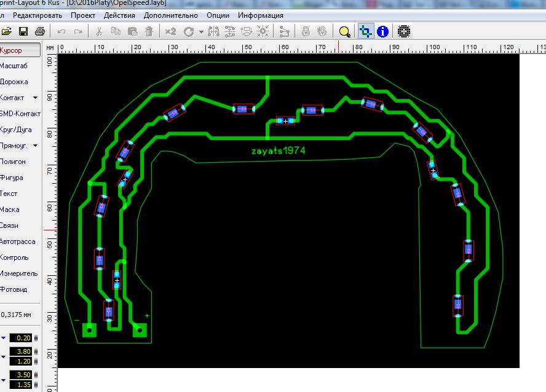Open the blue info panel icon
This screenshot has height=392, width=546.
click(x=382, y=32)
